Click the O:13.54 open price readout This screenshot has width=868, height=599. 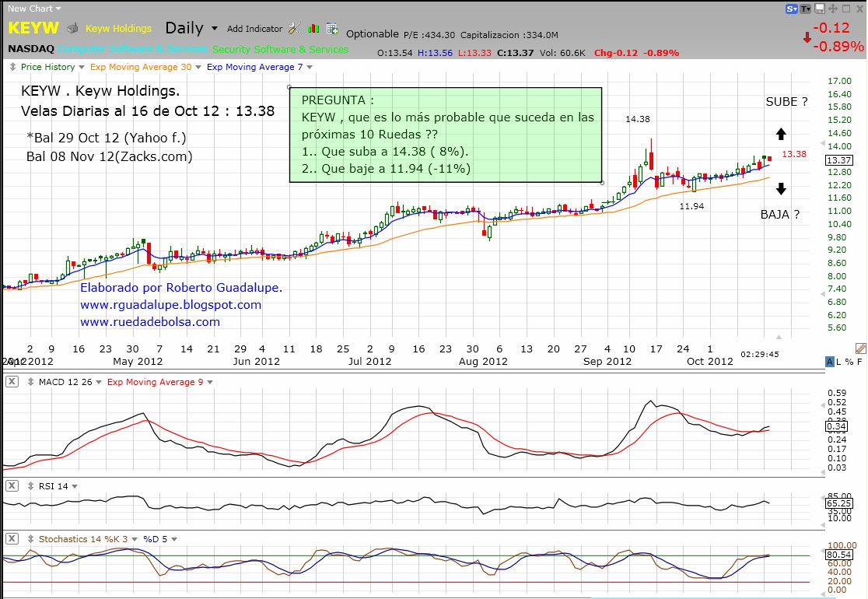pyautogui.click(x=394, y=53)
